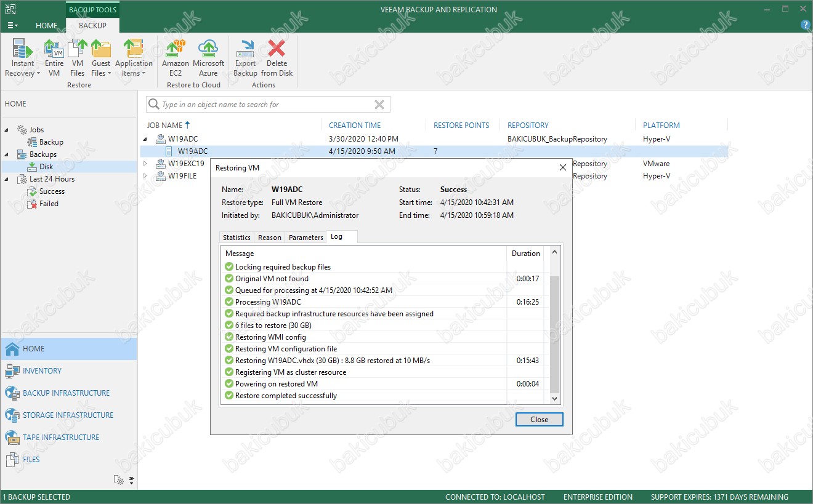This screenshot has width=813, height=504.
Task: Click the Export Backup icon
Action: (245, 58)
